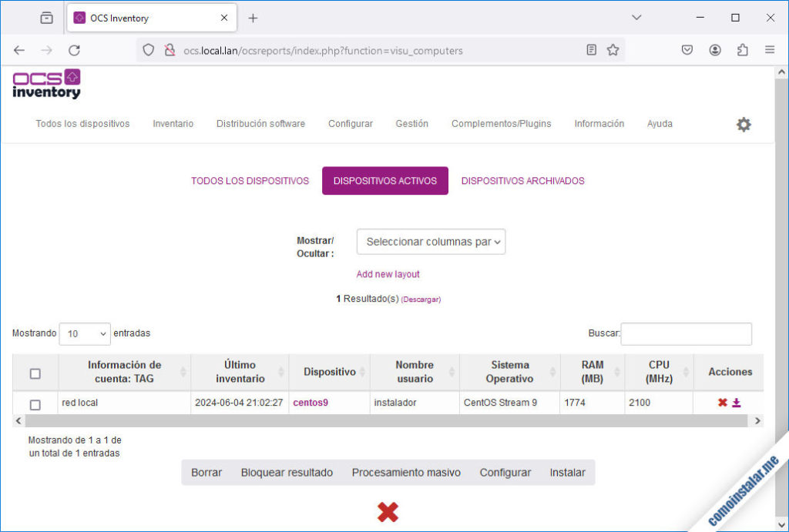Click the table scroll right arrow
Screen dimensions: 789x532
click(757, 421)
